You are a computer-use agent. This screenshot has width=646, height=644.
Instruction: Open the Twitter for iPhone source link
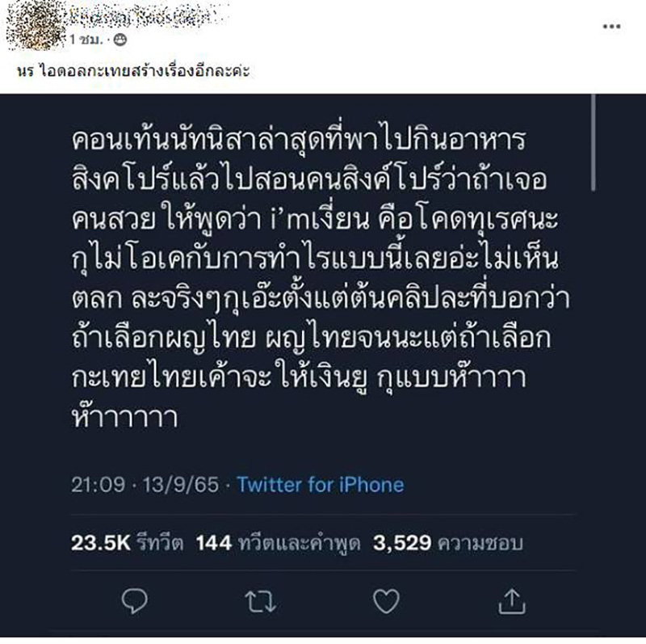[x=319, y=486]
